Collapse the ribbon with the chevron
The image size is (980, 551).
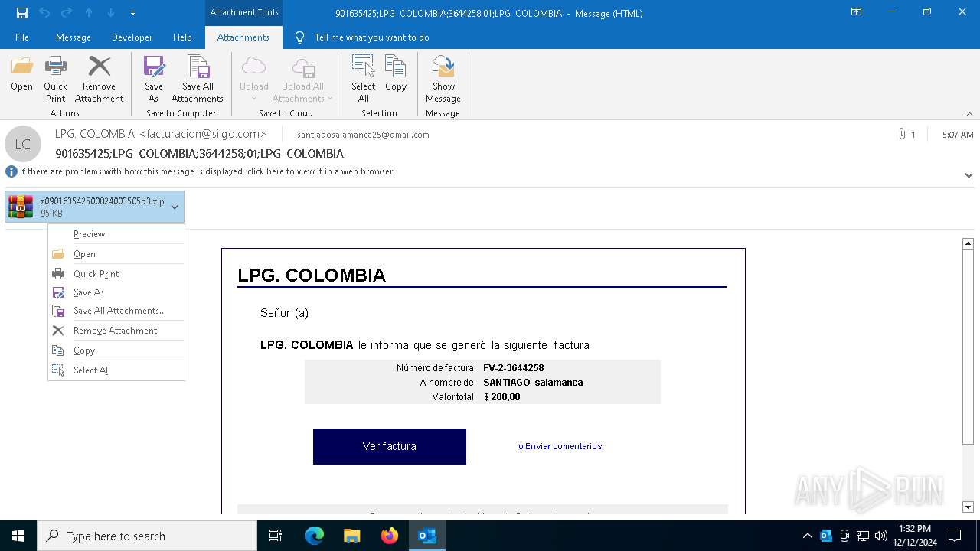[969, 114]
